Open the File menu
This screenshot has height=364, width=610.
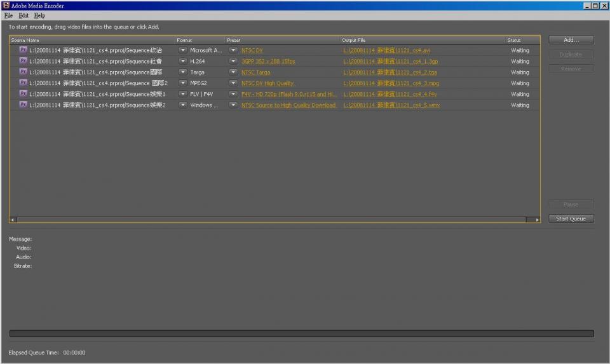pos(8,15)
